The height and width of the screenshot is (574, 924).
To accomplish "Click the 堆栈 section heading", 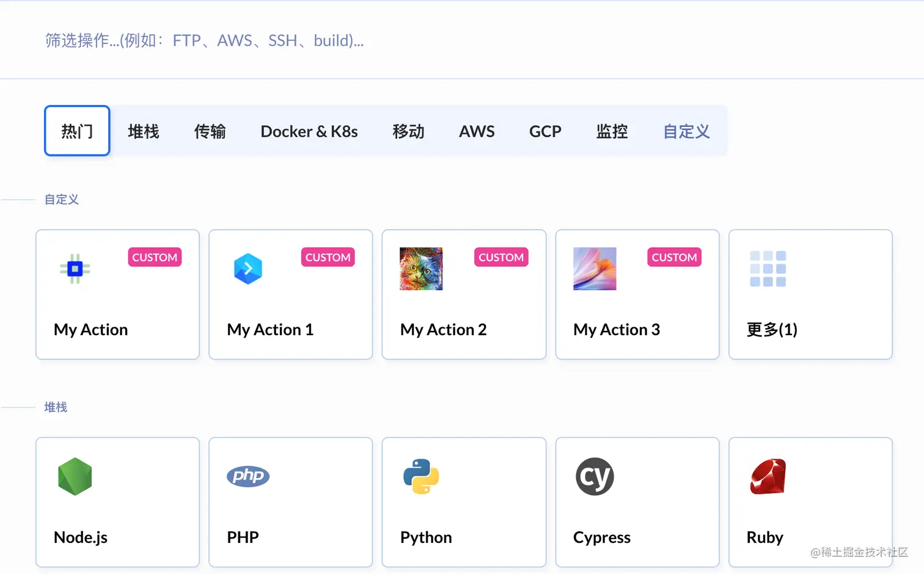I will point(56,407).
